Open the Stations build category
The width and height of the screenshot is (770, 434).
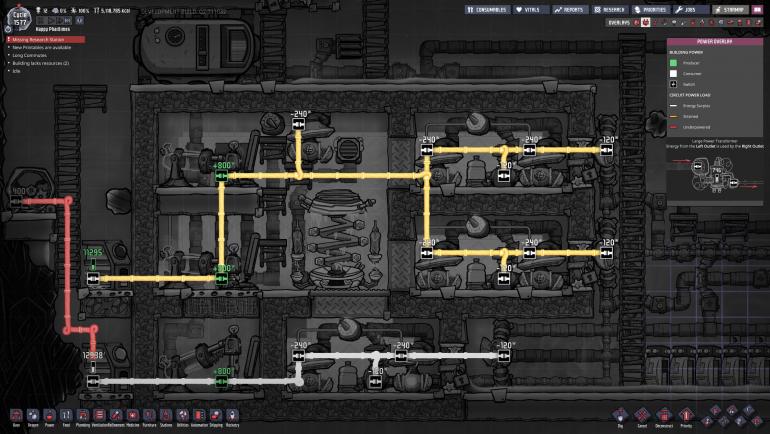coord(166,416)
